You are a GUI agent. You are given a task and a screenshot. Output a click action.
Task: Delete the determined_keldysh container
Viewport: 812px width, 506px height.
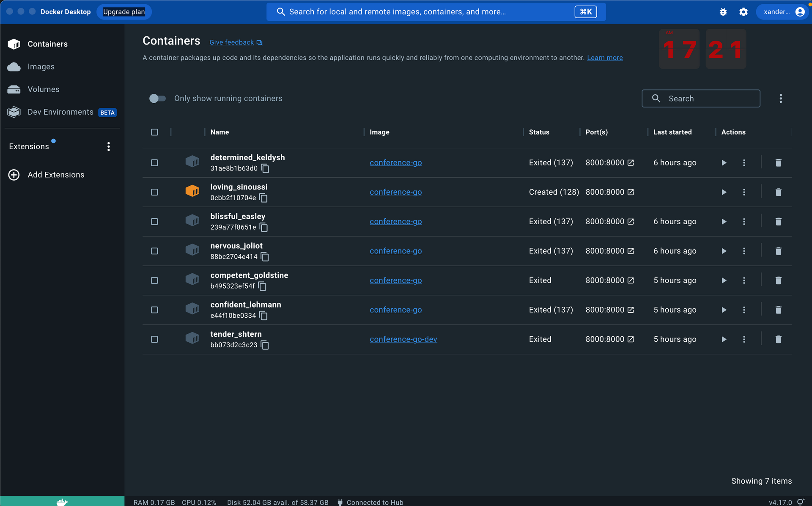click(778, 163)
